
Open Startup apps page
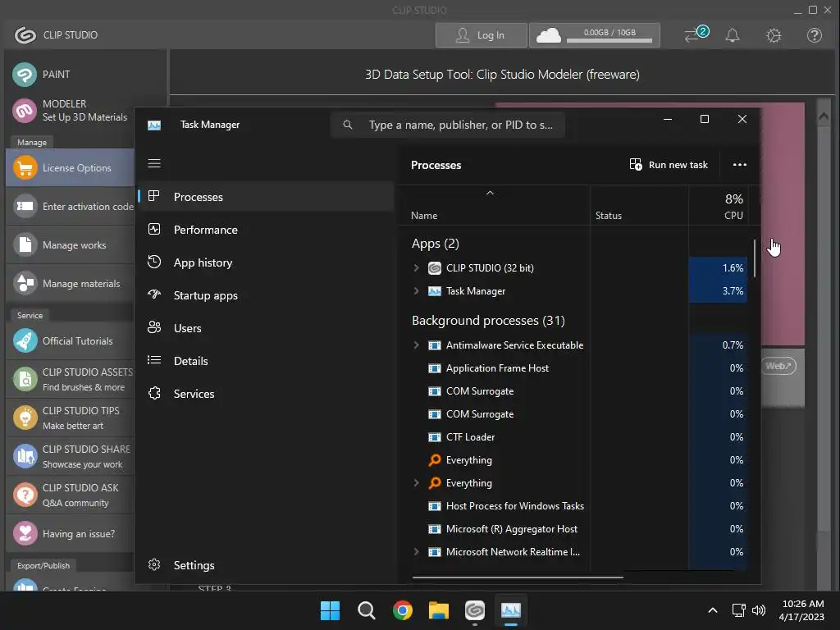tap(266, 295)
